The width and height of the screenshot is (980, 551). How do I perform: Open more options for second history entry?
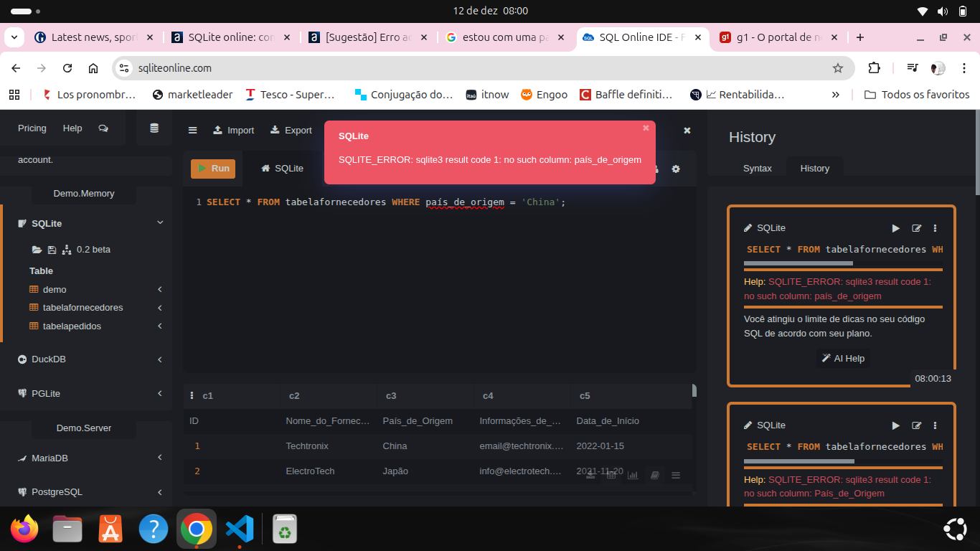[x=935, y=425]
